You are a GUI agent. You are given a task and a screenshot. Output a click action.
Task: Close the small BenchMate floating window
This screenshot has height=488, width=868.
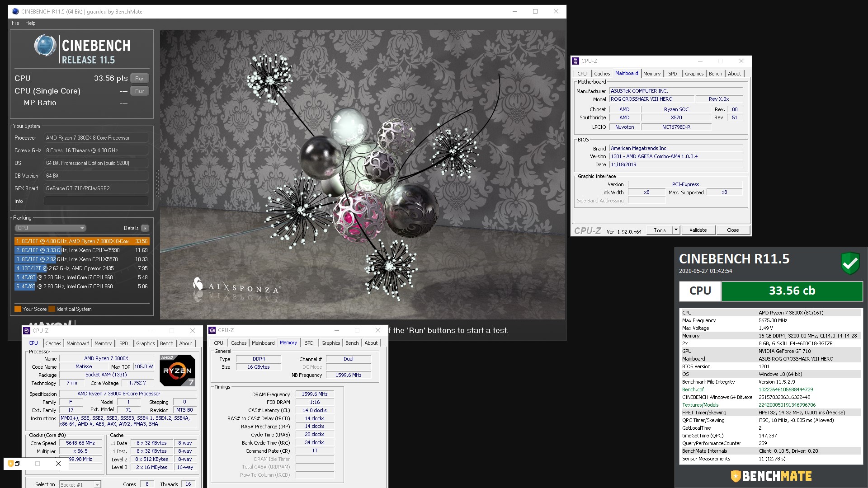(x=58, y=464)
